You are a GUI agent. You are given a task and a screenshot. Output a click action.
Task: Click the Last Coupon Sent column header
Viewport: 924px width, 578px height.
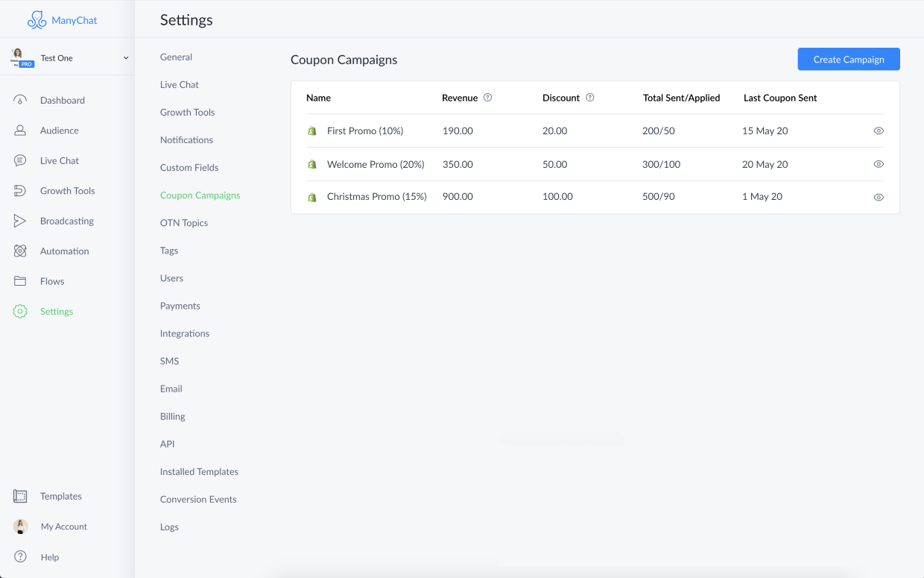[x=780, y=98]
